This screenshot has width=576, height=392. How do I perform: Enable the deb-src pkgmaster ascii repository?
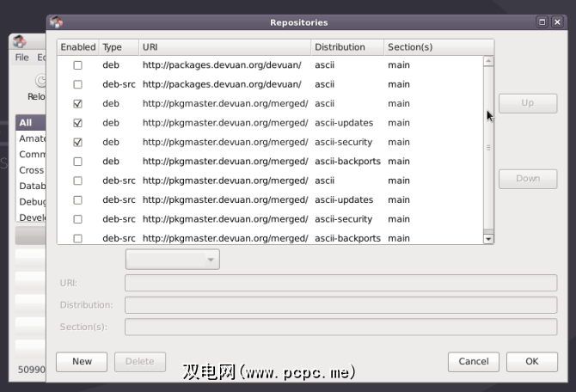77,181
